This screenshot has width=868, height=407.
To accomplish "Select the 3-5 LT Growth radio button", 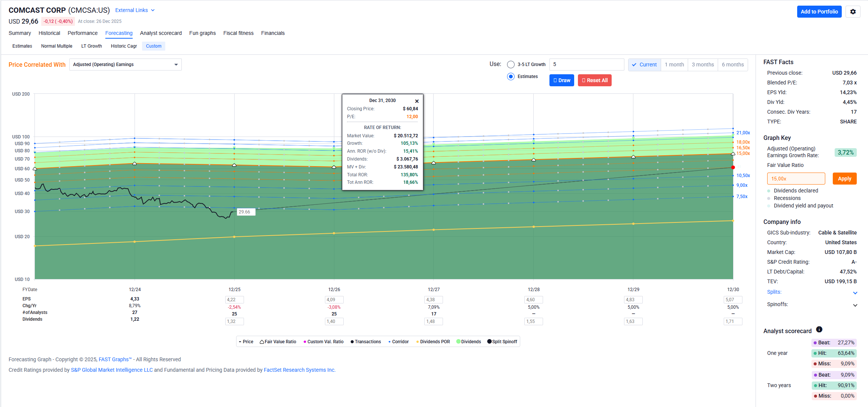I will coord(510,65).
